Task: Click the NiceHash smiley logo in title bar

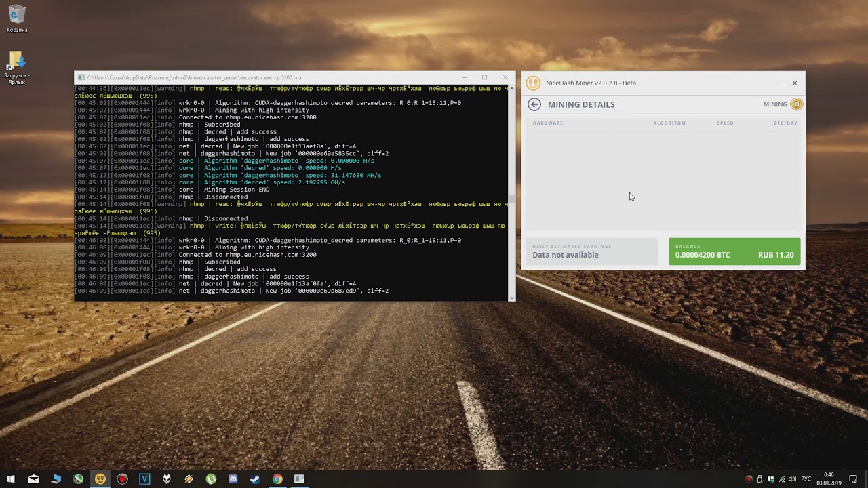Action: tap(533, 83)
